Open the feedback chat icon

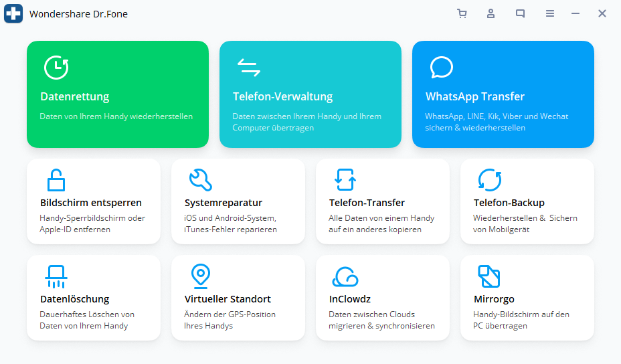click(x=521, y=13)
